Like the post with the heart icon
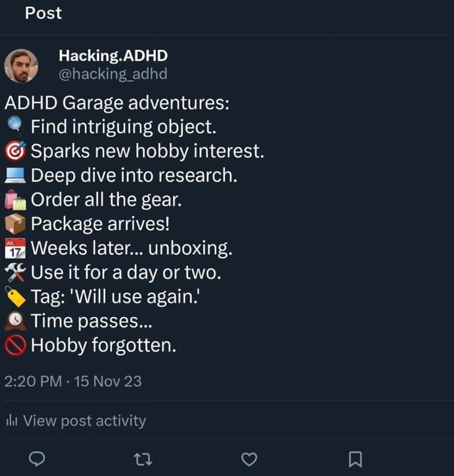Screen dimensions: 454x476 click(x=249, y=458)
